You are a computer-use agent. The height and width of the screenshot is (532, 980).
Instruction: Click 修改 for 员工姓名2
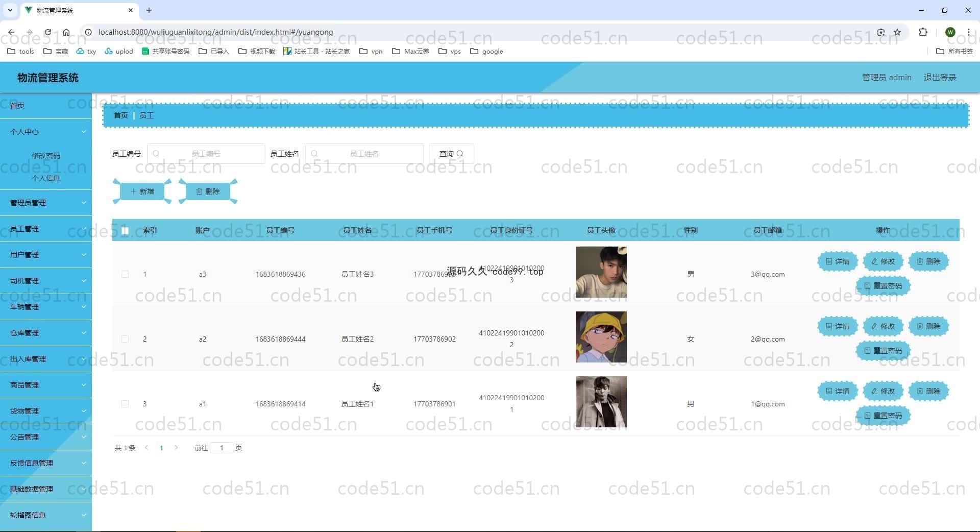[x=883, y=326]
